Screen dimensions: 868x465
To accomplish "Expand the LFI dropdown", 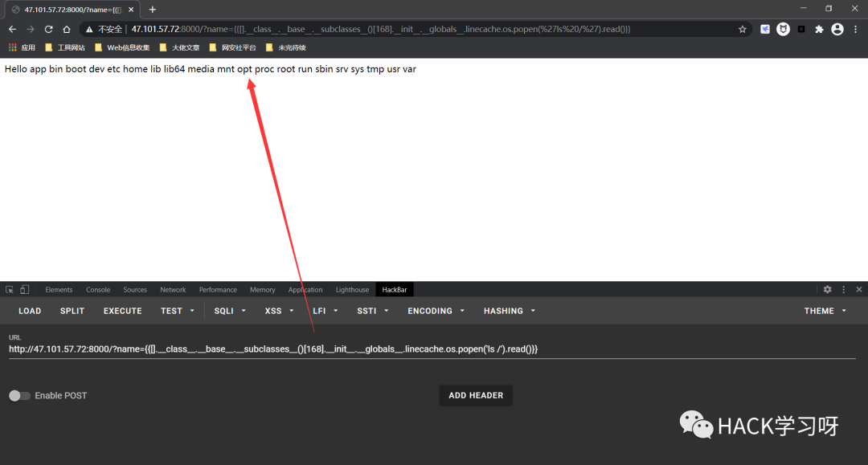I will (x=325, y=311).
